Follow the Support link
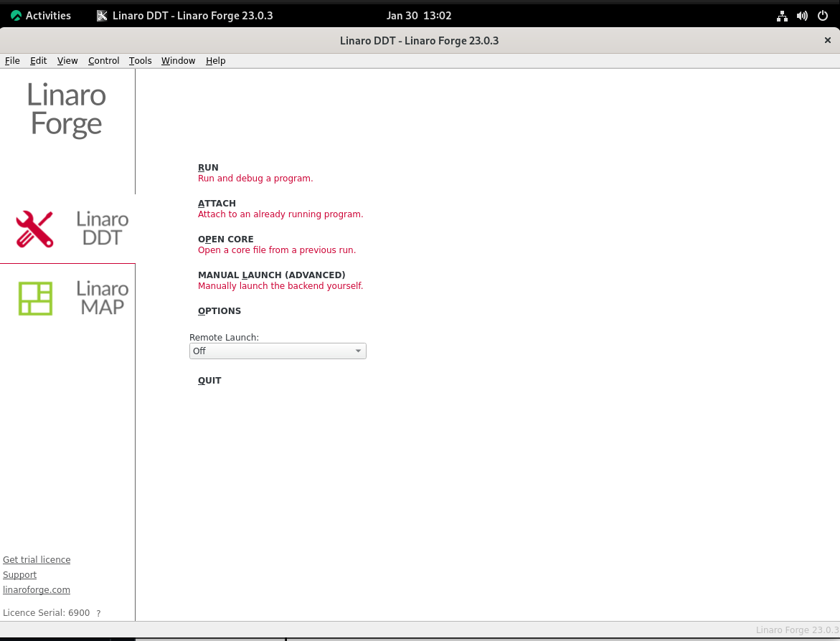The image size is (840, 641). click(20, 574)
